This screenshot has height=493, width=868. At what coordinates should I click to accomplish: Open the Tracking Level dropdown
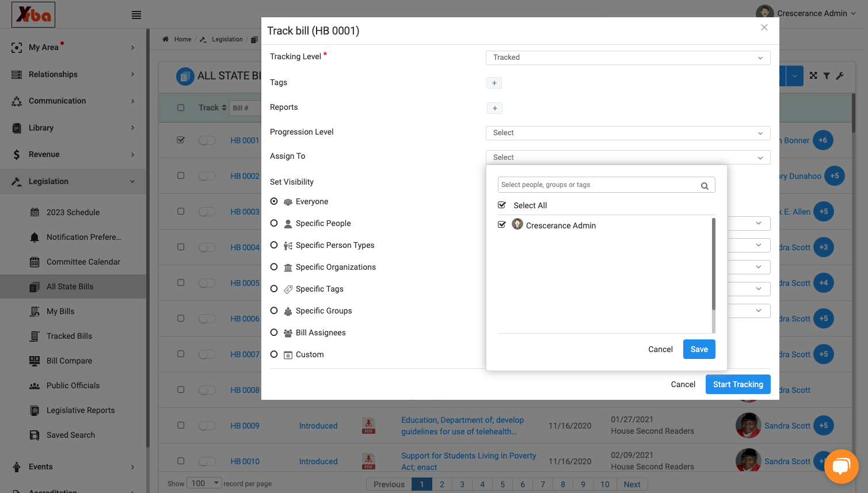coord(628,58)
